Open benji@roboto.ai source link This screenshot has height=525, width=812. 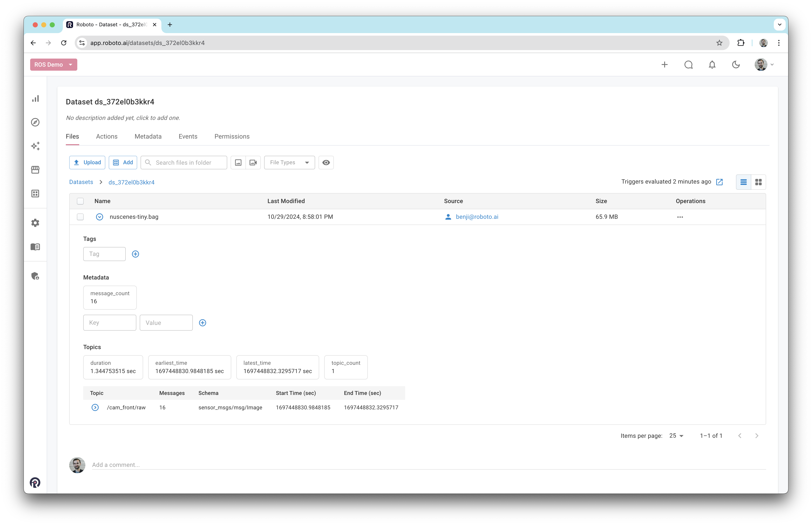click(477, 217)
